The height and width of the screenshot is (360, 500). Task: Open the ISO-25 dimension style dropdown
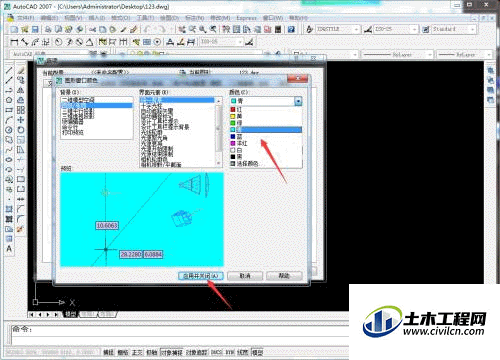coord(414,30)
